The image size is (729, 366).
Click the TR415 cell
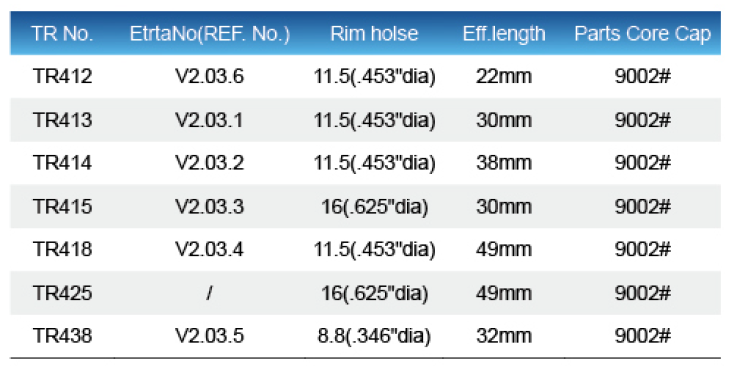click(62, 206)
